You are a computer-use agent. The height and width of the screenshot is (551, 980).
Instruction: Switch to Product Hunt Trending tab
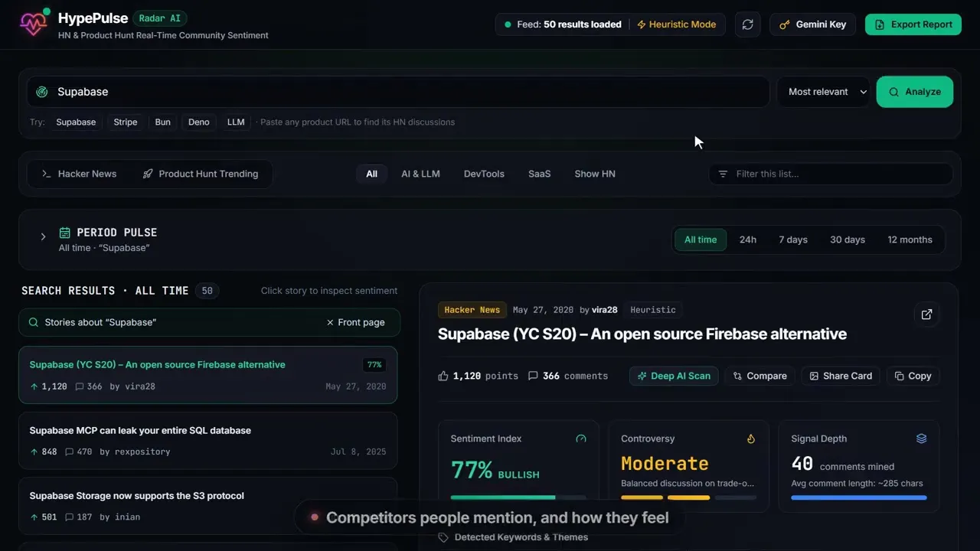coord(201,174)
